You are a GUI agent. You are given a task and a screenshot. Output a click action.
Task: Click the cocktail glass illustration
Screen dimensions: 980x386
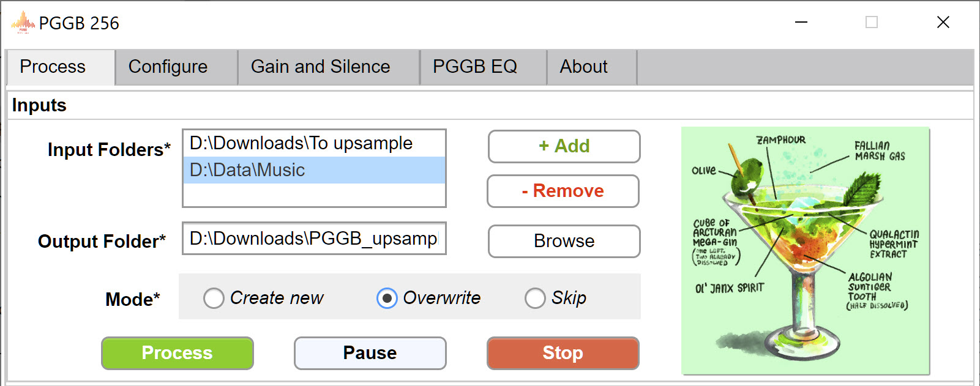click(806, 251)
